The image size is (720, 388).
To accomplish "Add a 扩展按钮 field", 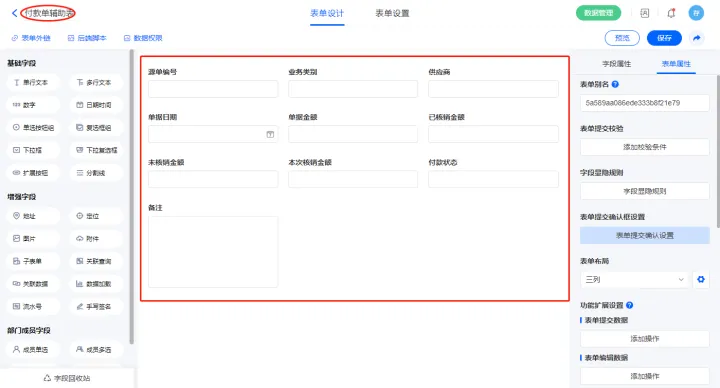I will (34, 173).
